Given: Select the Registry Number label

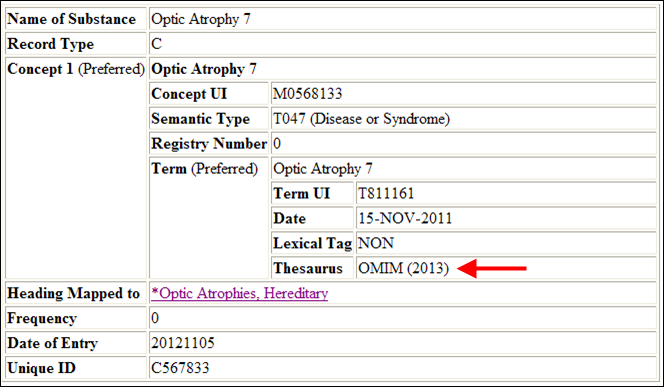Looking at the screenshot, I should click(209, 144).
